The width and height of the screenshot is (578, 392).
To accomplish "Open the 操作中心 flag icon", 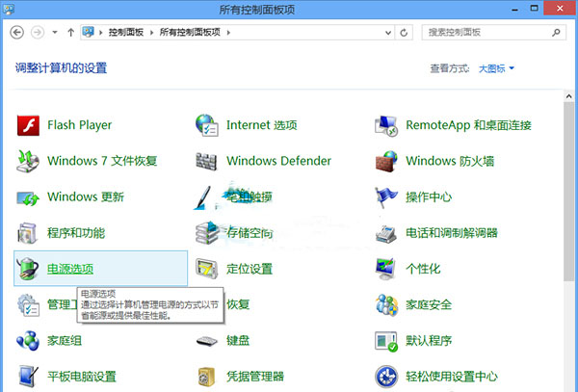I will pos(386,196).
